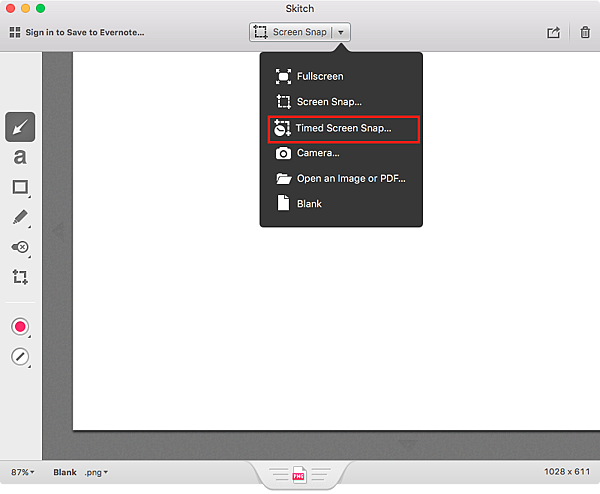Maximize the Skitch window with green button
This screenshot has height=494, width=600.
(x=41, y=8)
